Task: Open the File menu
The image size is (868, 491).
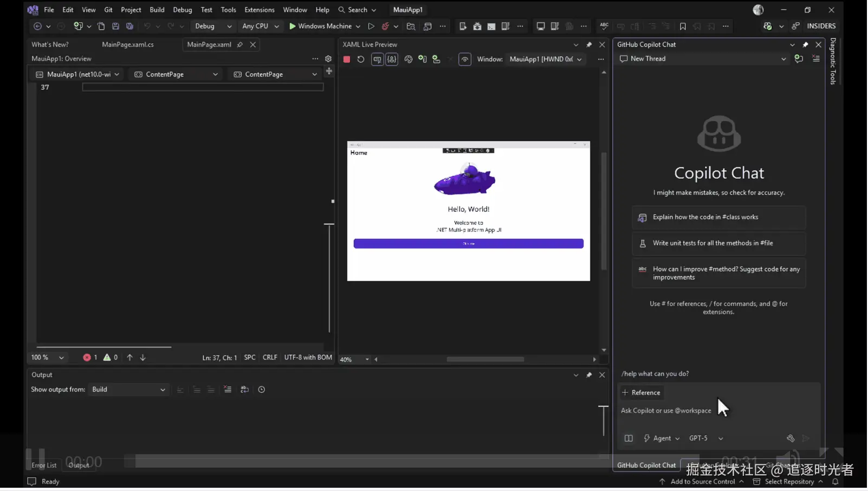Action: coord(49,10)
